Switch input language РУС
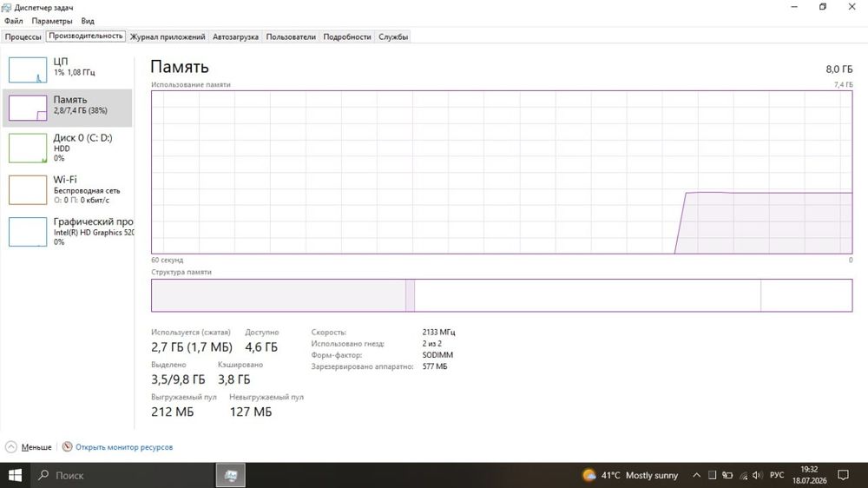 point(777,475)
